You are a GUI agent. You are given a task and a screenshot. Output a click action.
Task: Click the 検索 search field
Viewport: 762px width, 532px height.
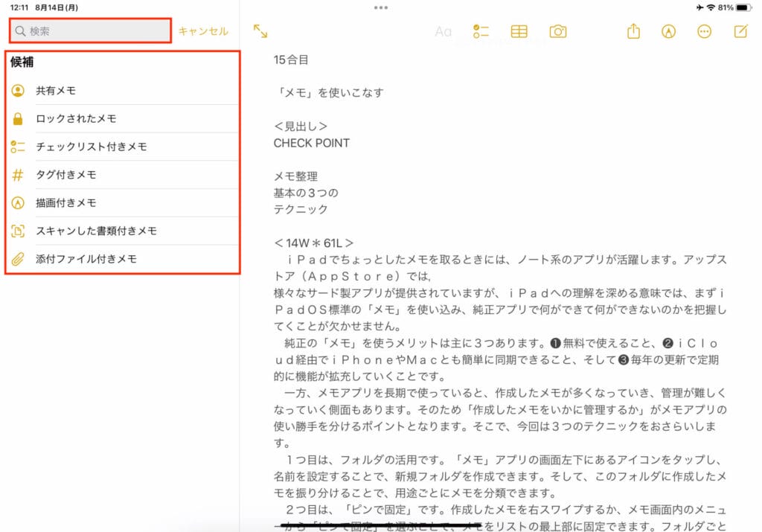coord(91,31)
